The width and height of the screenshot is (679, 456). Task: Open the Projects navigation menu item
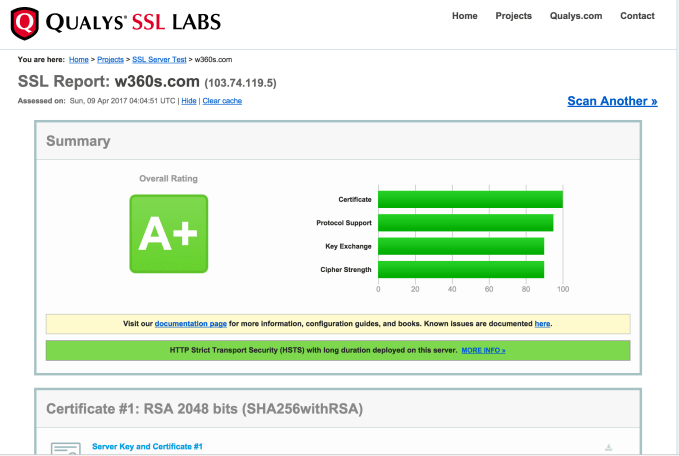pyautogui.click(x=514, y=16)
